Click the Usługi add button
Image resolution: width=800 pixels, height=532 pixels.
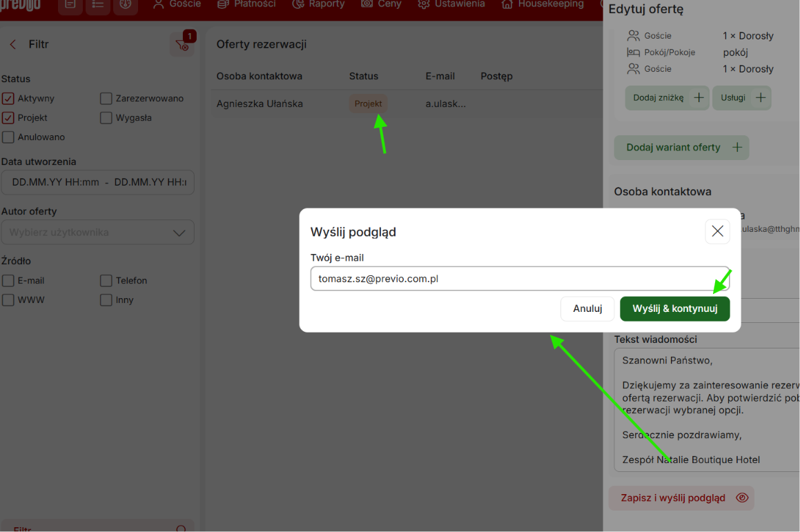pyautogui.click(x=741, y=97)
